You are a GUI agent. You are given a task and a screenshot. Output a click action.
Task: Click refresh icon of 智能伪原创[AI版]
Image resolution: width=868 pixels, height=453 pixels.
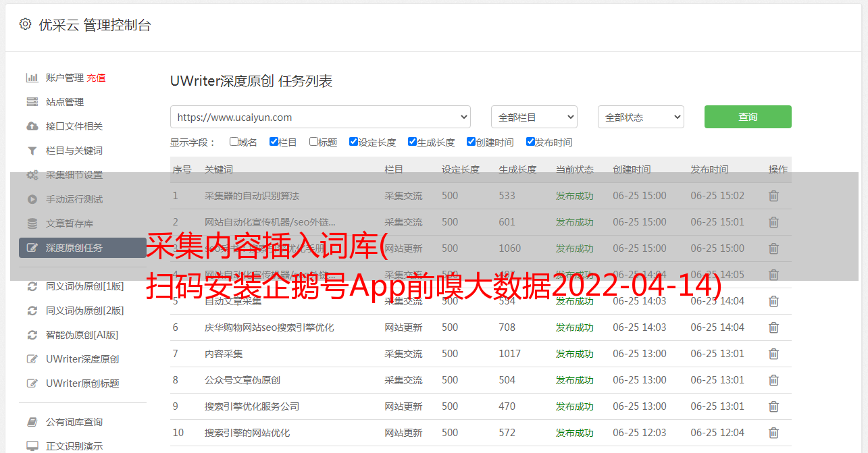[x=32, y=335]
